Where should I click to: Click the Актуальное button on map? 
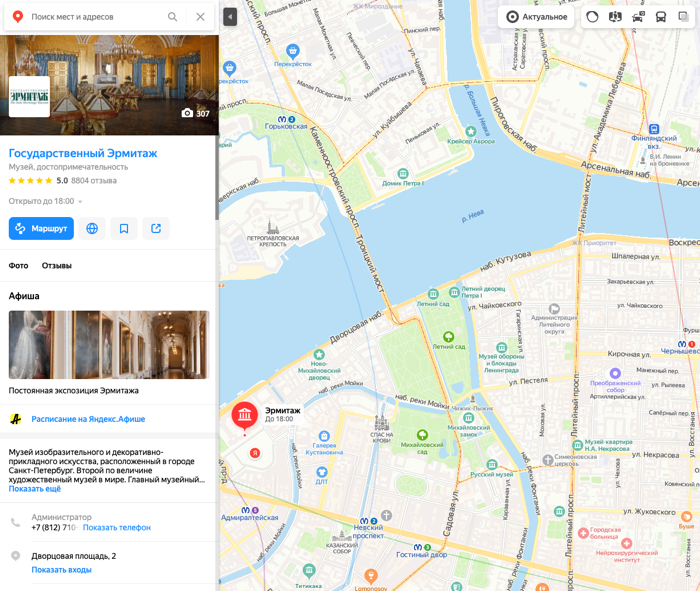[537, 17]
